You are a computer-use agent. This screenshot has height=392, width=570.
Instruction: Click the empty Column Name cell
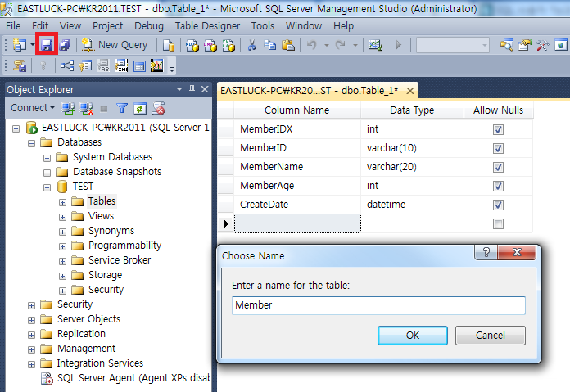[297, 223]
